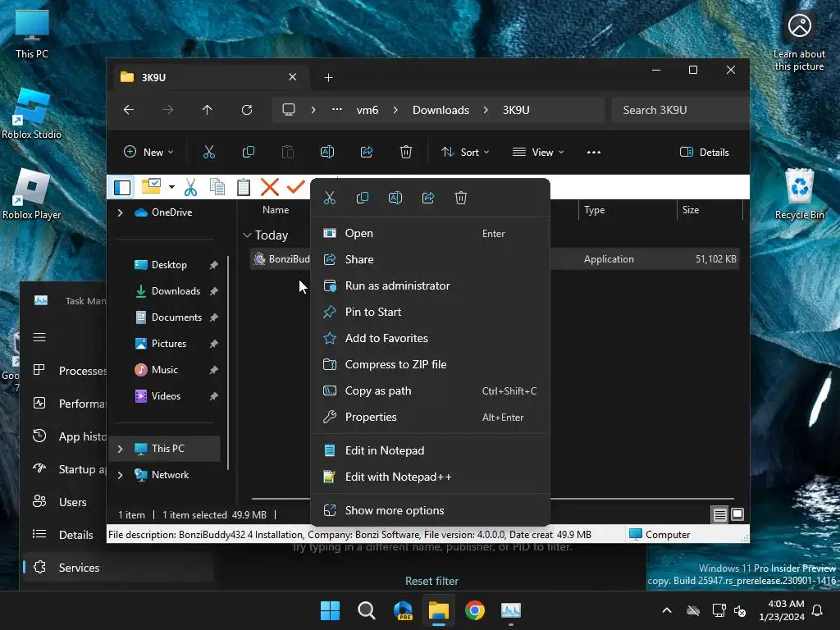Screen dimensions: 840x630
Task: Click Delete icon in Explorer command bar
Action: pyautogui.click(x=406, y=152)
